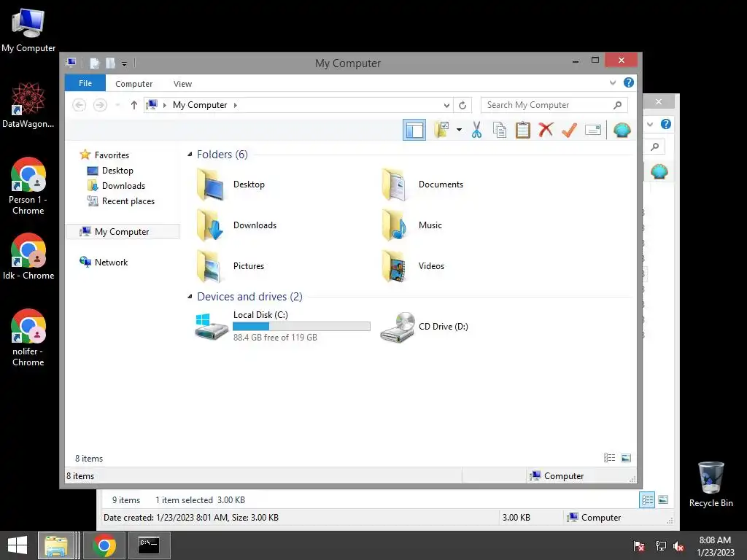The image size is (747, 560).
Task: Click details view button in background window
Action: click(x=647, y=499)
